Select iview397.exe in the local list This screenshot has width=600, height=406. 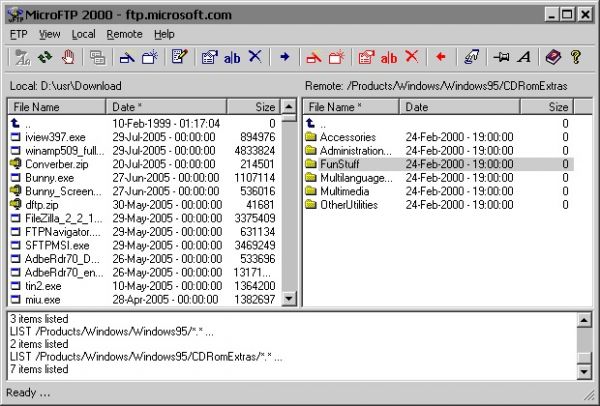tap(55, 137)
